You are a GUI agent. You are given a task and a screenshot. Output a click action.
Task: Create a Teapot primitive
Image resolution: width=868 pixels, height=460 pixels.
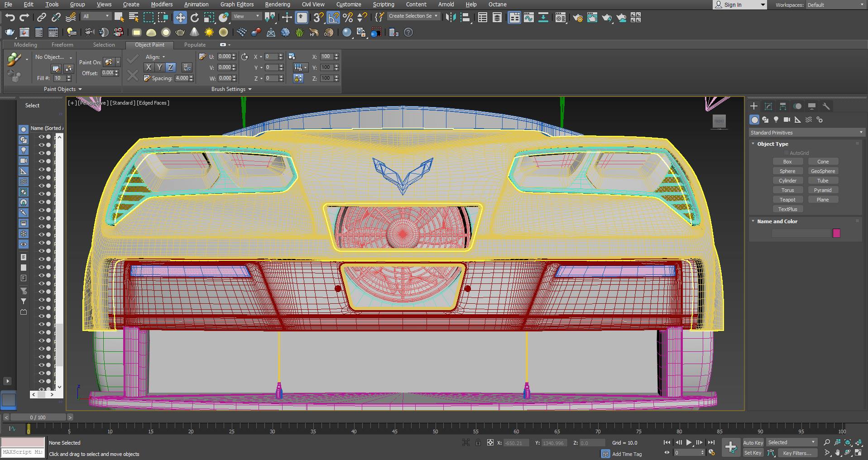tap(787, 200)
